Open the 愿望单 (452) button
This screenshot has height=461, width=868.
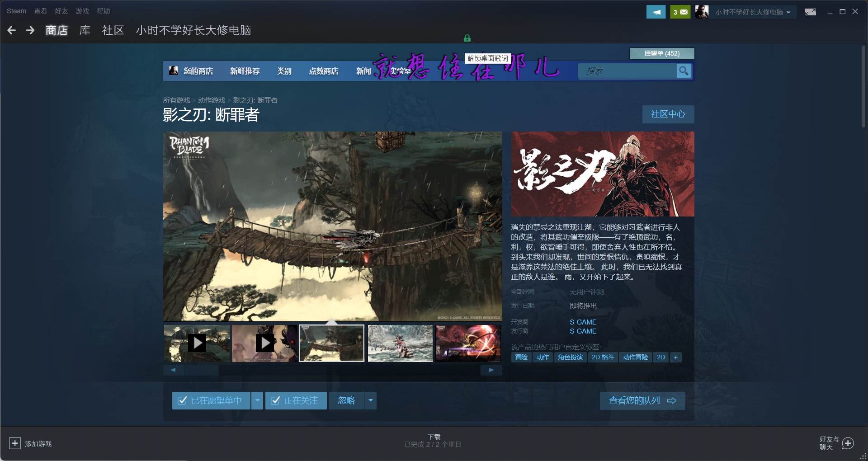662,53
